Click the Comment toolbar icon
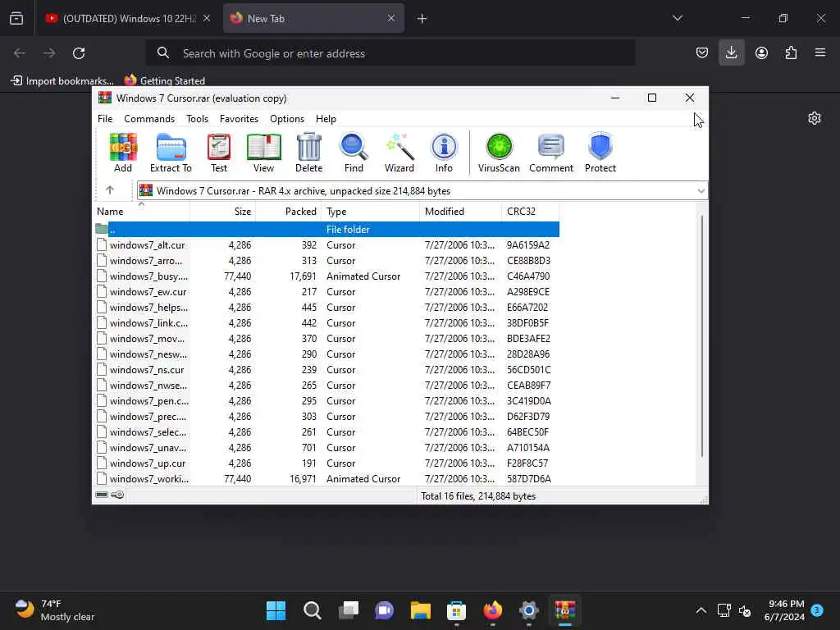 [x=551, y=153]
